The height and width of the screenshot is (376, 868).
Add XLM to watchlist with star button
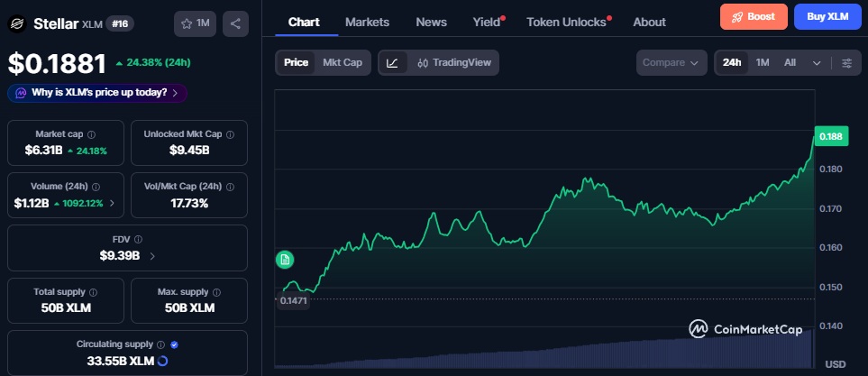(x=195, y=23)
